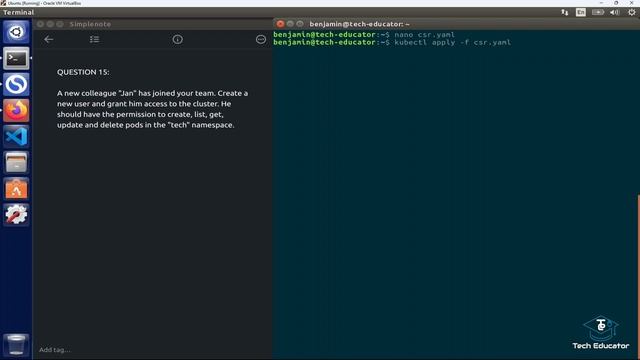Open note actions menu in Simplenote
Viewport: 640px width, 360px height.
tap(261, 40)
